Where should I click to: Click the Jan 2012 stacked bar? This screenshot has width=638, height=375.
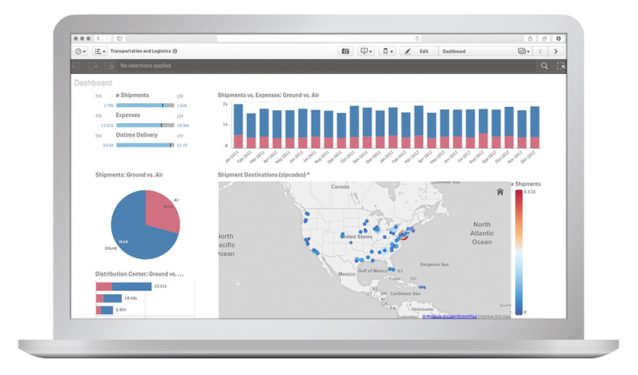[238, 126]
